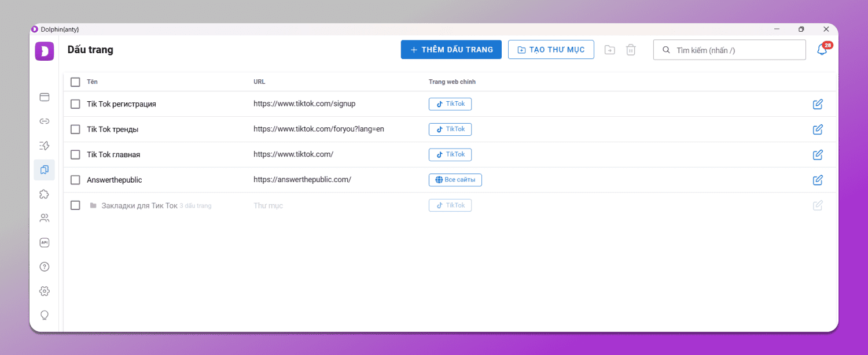868x355 pixels.
Task: Check the Tik Tok тренды row checkbox
Action: tap(75, 130)
